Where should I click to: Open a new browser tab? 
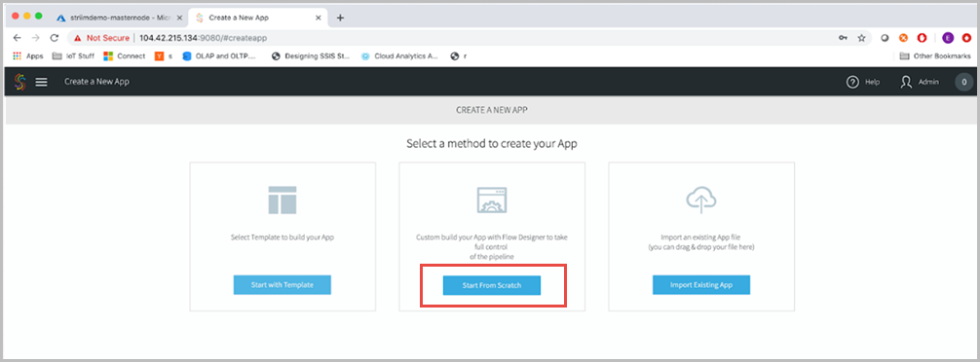(x=340, y=18)
